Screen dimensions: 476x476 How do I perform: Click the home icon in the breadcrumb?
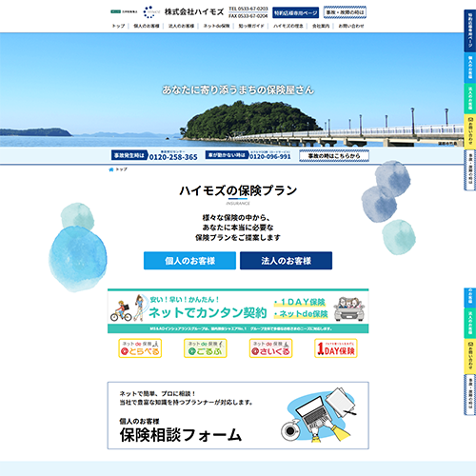point(111,169)
